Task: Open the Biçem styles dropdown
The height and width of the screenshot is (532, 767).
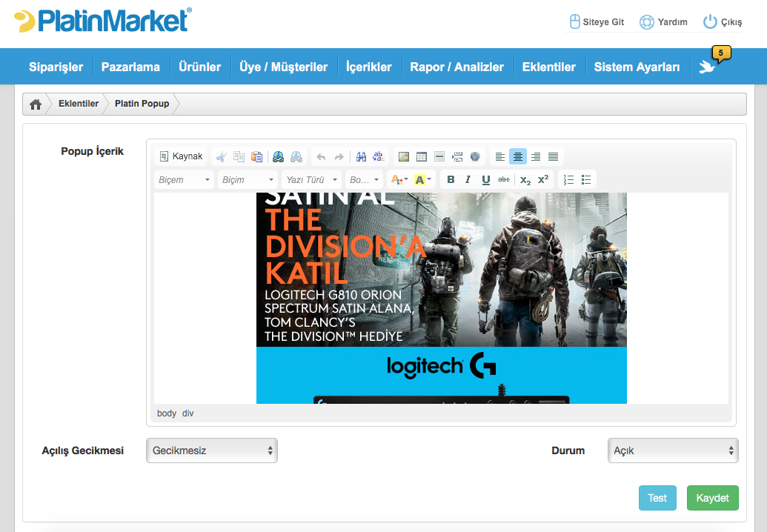Action: (184, 180)
